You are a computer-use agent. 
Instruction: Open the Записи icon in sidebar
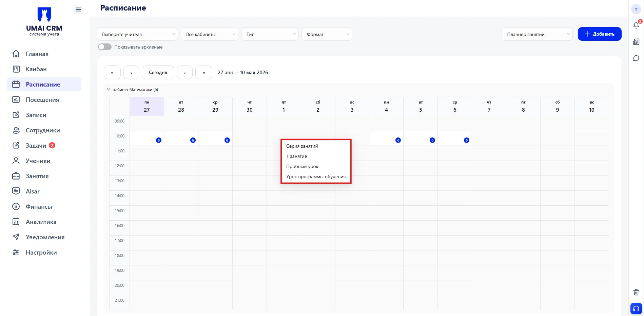(x=16, y=115)
